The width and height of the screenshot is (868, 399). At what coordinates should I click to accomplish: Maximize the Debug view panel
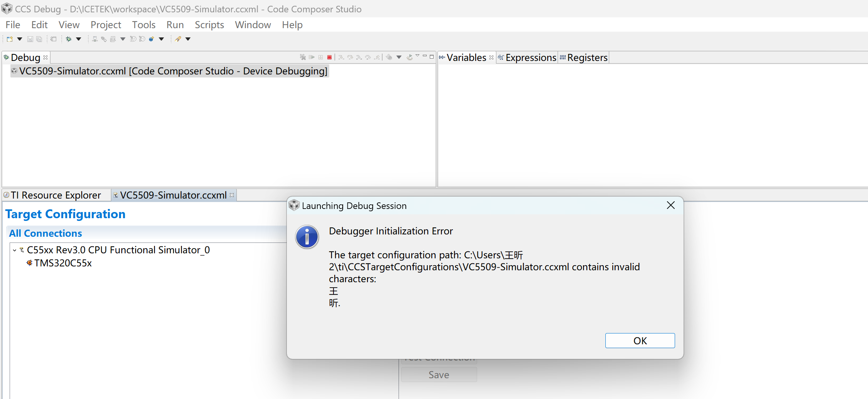click(x=432, y=57)
